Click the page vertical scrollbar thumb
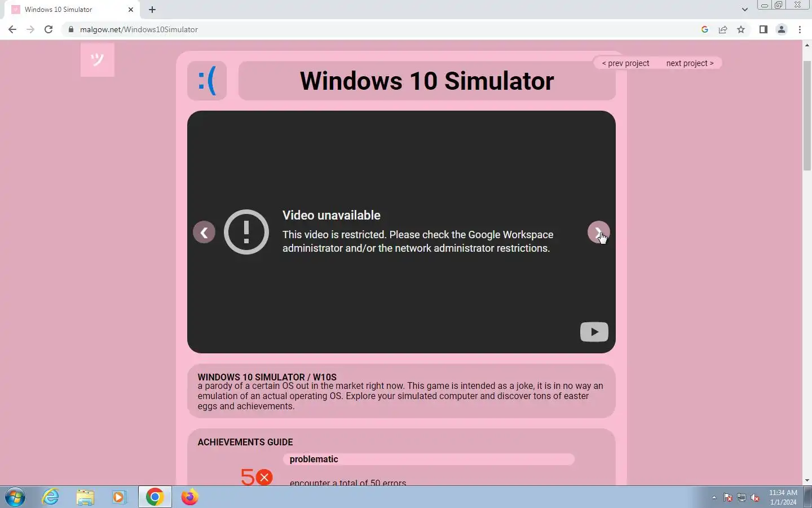The image size is (812, 508). coord(807,115)
